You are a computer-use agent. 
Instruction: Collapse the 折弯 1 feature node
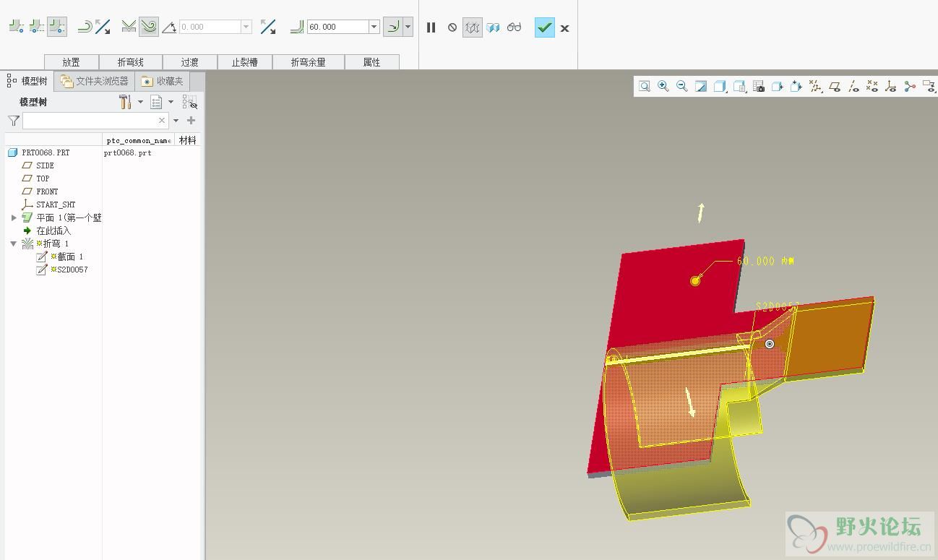[x=14, y=244]
